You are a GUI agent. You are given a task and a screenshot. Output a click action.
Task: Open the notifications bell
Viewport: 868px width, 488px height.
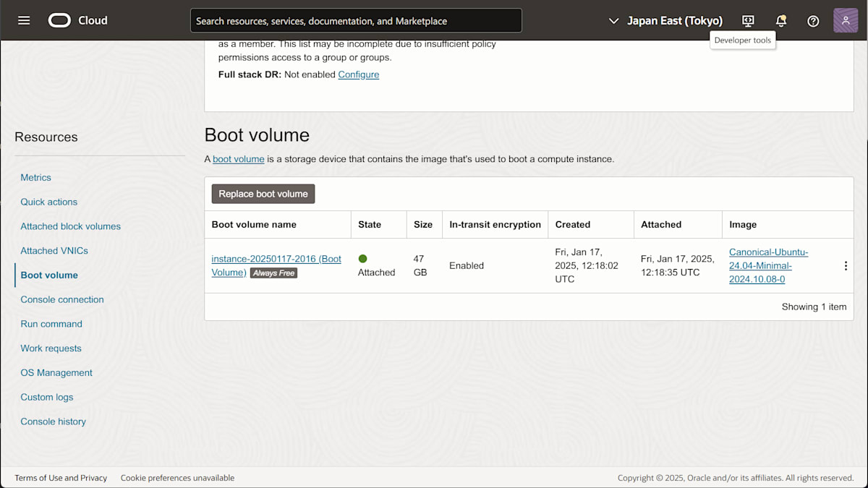pos(780,21)
